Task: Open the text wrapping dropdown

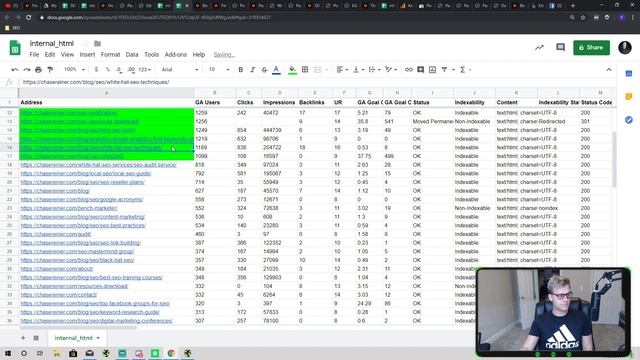Action: pos(374,70)
